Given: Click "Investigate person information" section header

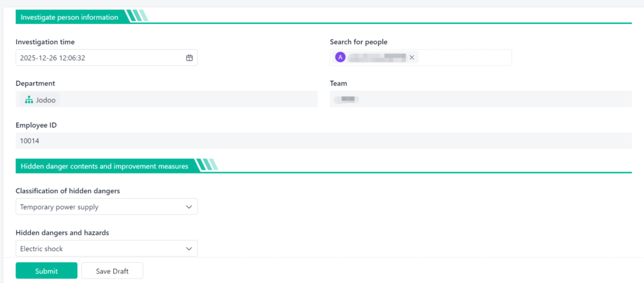Looking at the screenshot, I should [69, 17].
